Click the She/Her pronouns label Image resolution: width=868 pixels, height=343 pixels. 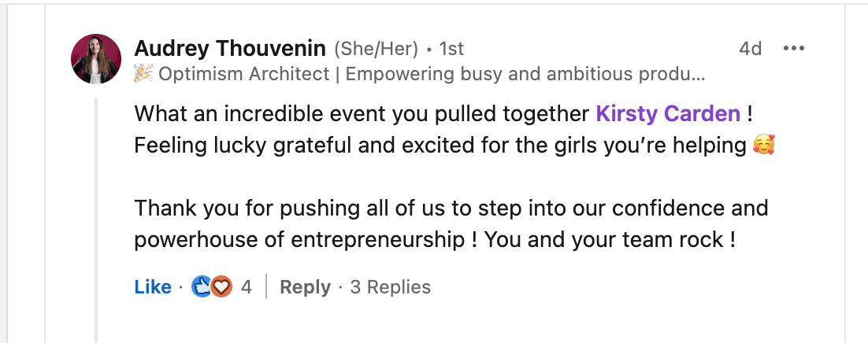pos(376,49)
